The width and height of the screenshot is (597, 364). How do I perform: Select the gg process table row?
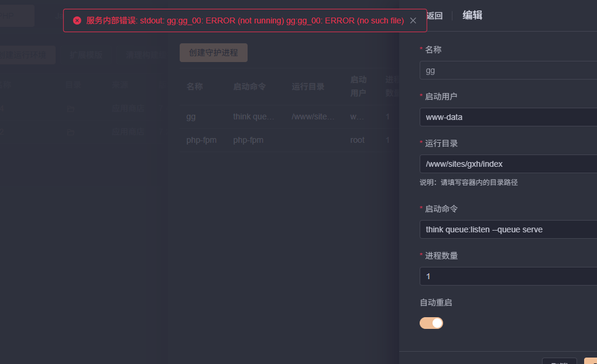[x=289, y=116]
